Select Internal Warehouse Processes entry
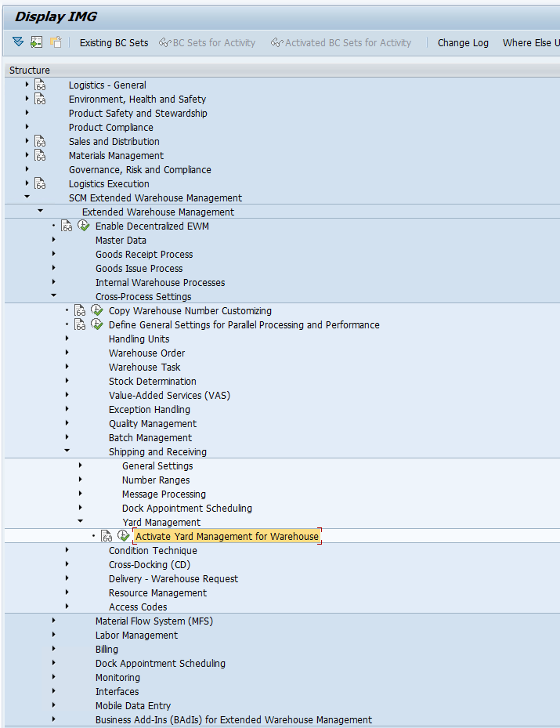 pos(160,283)
